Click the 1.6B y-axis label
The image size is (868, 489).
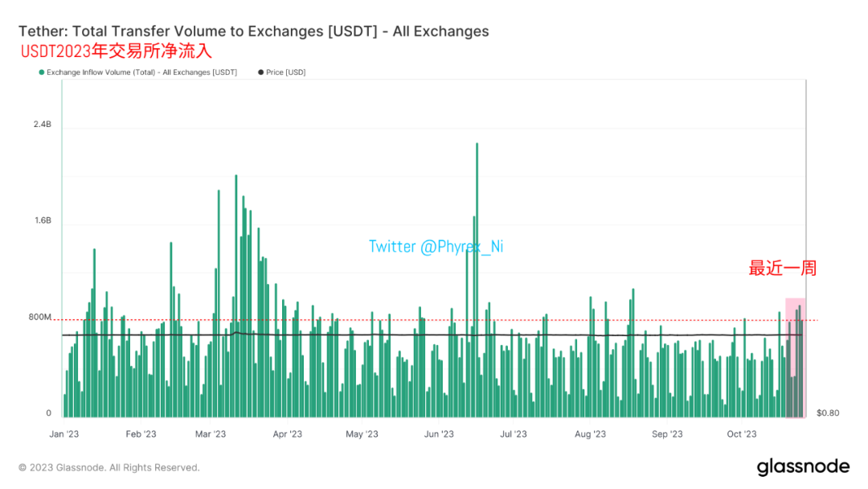[x=42, y=220]
